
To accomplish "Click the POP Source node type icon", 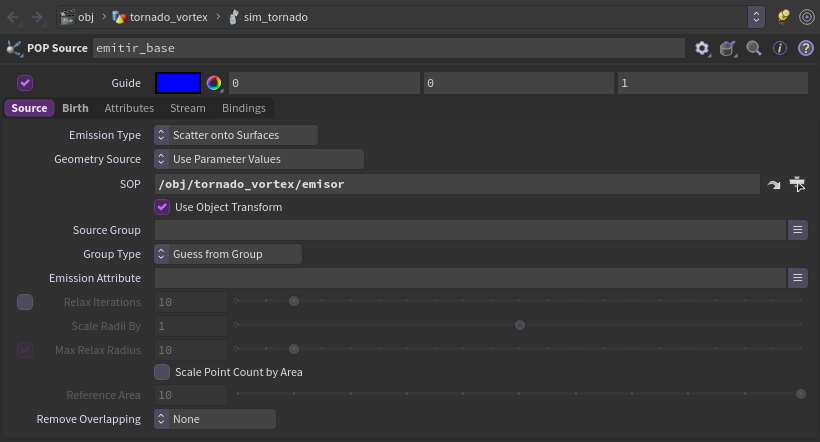I will click(x=14, y=48).
